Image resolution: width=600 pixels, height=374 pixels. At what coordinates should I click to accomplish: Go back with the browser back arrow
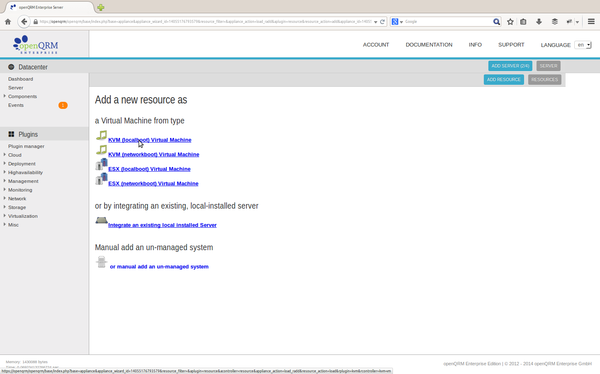pyautogui.click(x=24, y=22)
